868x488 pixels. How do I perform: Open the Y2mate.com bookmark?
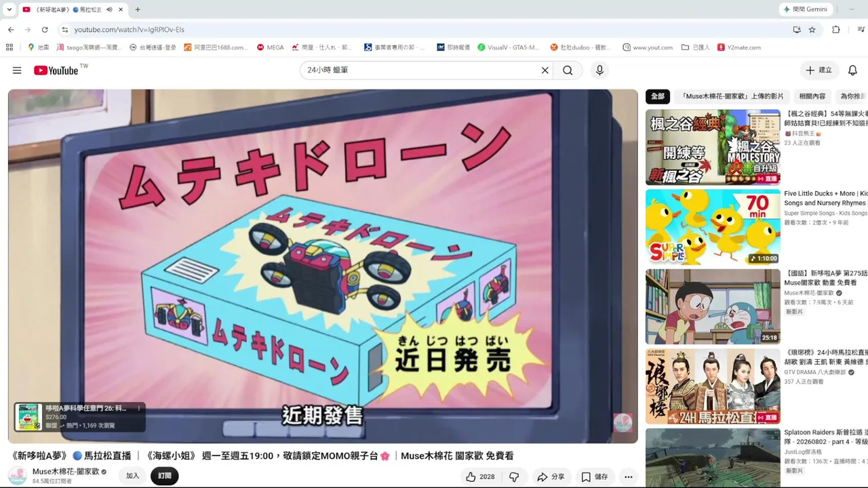coord(739,47)
